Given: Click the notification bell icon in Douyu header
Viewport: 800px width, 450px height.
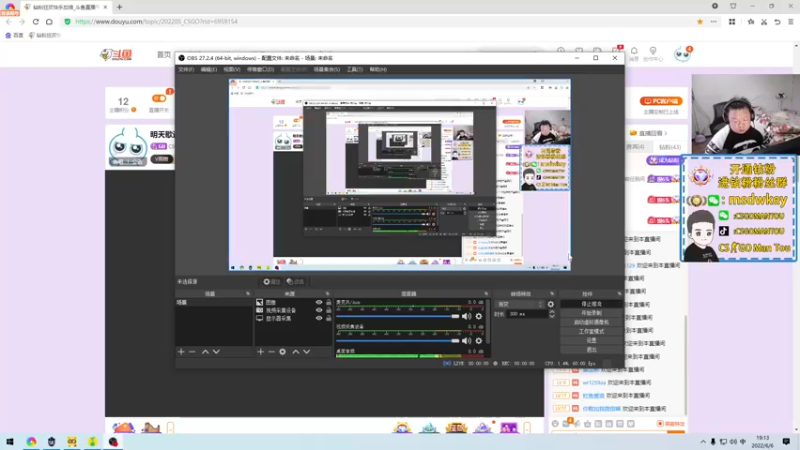Looking at the screenshot, I should 634,51.
